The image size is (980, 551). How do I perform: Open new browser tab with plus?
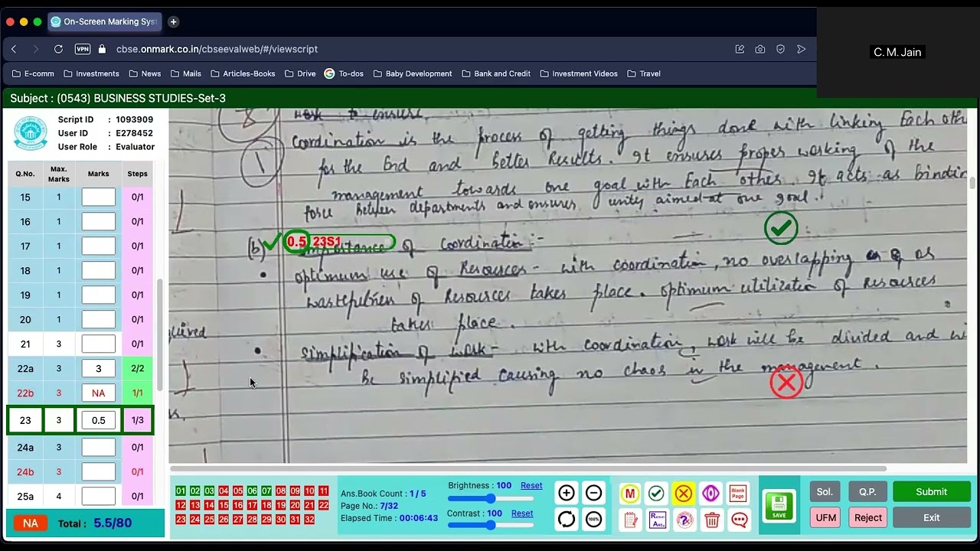173,21
